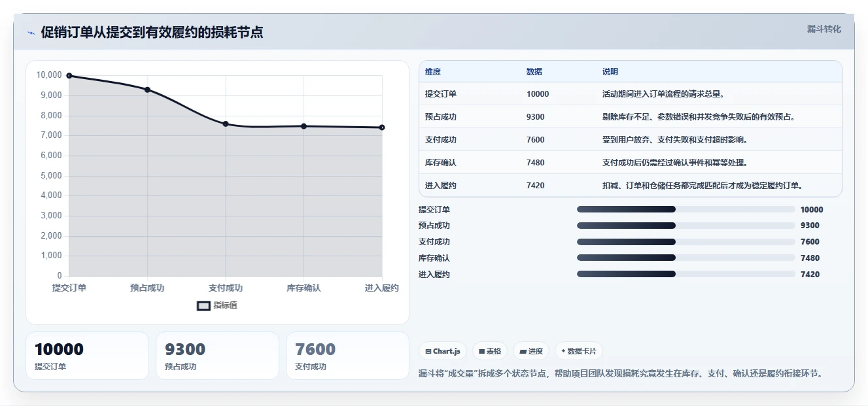
Task: Click the 库存确认 progress bar
Action: coord(686,258)
